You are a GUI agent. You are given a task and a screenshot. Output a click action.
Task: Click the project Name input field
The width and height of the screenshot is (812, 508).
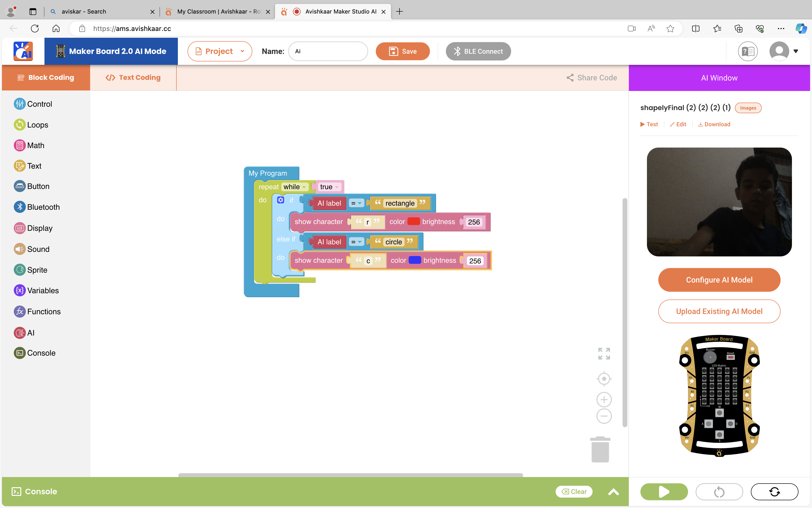(x=328, y=51)
